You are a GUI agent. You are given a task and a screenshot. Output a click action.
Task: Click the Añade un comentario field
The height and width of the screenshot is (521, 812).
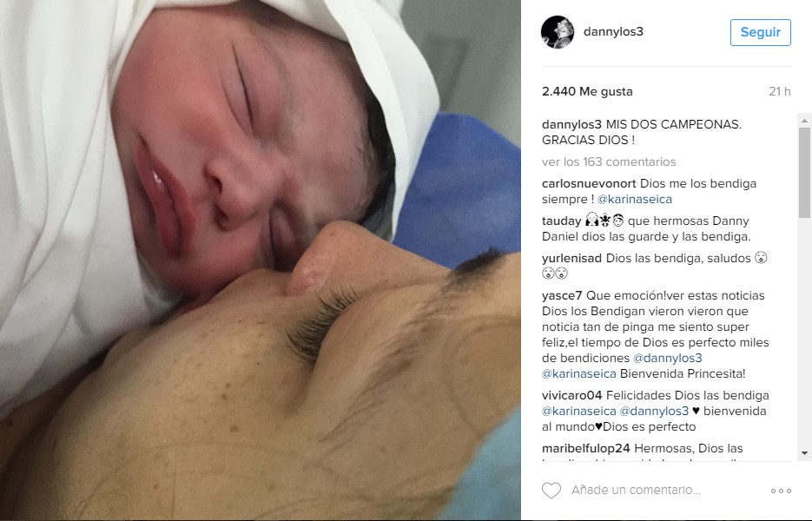point(636,490)
